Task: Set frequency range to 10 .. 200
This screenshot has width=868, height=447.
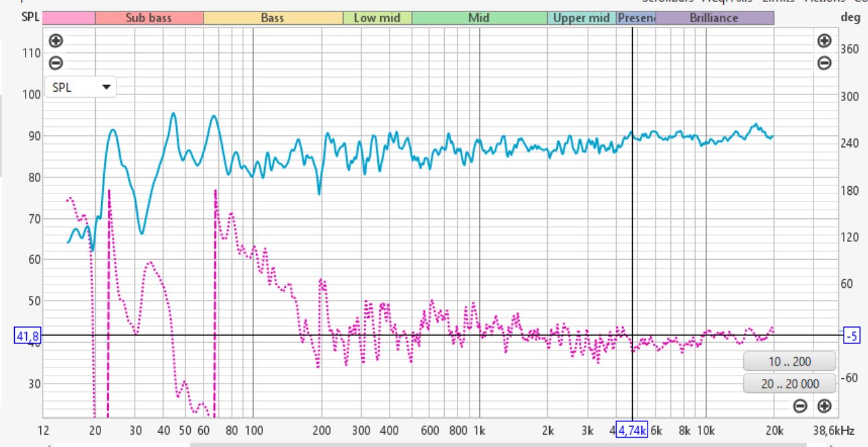Action: click(x=790, y=361)
